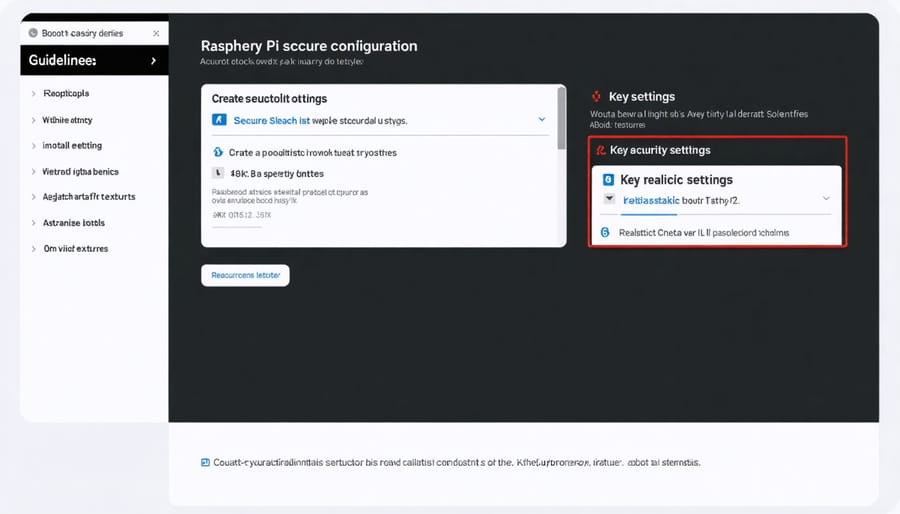Click the red icon beside 'Key settings'

tap(596, 96)
